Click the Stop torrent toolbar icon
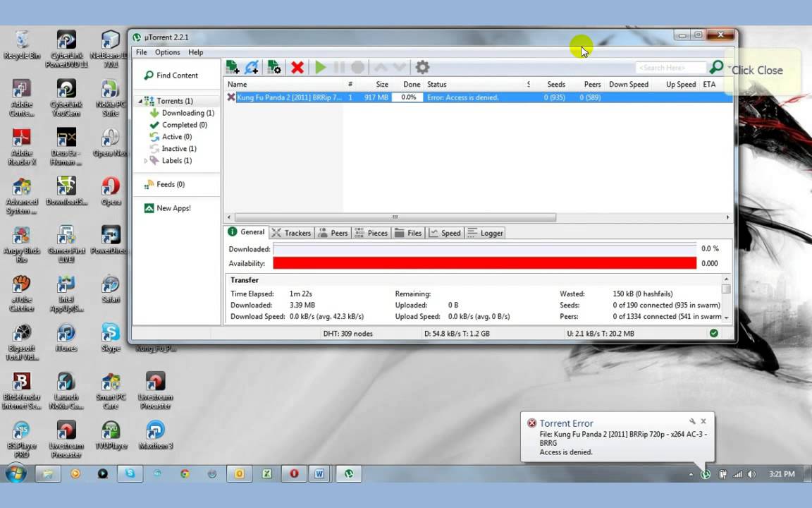The width and height of the screenshot is (812, 508). 358,68
